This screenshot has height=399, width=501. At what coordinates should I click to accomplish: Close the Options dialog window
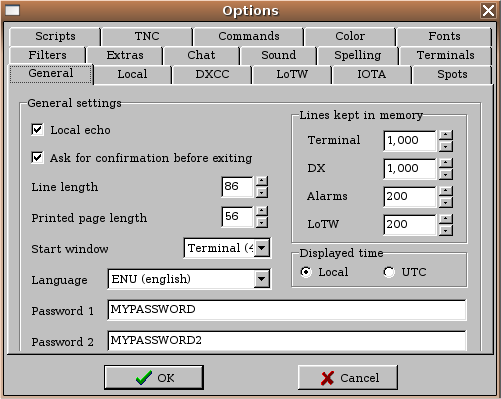[x=488, y=10]
